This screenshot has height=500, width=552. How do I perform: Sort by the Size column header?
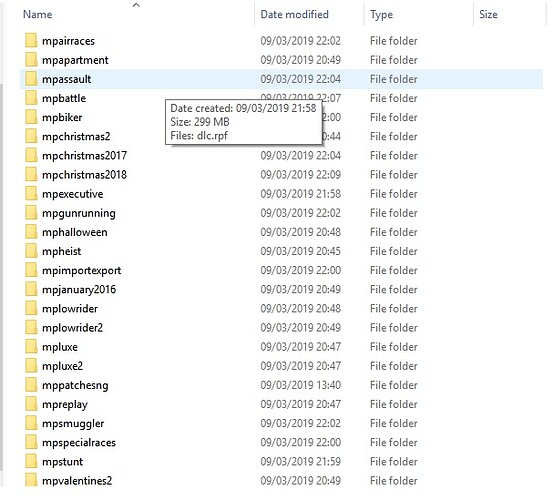point(488,14)
